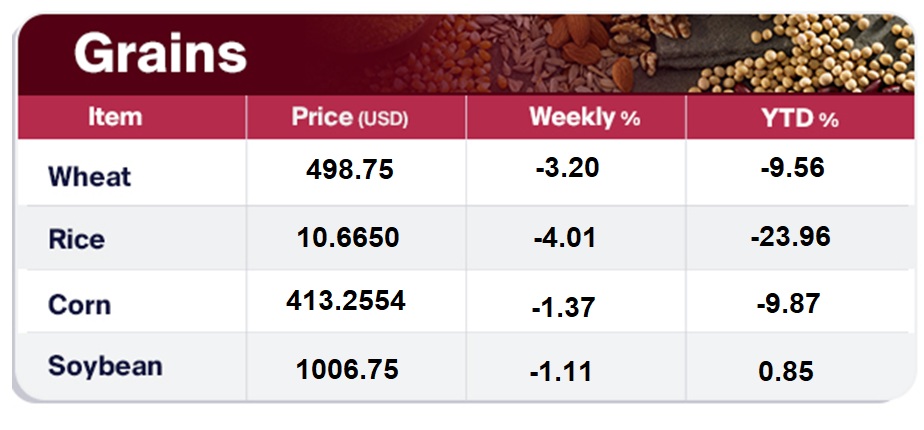Click Wheat price 498.75

(349, 170)
